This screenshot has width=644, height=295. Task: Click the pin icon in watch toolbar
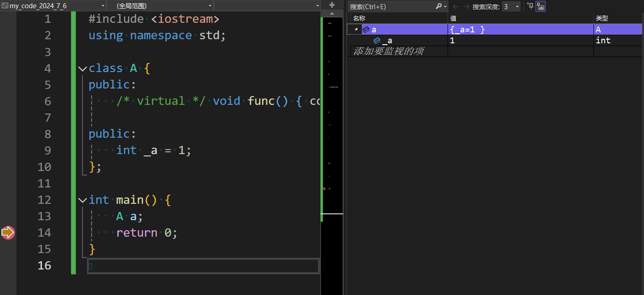[530, 6]
